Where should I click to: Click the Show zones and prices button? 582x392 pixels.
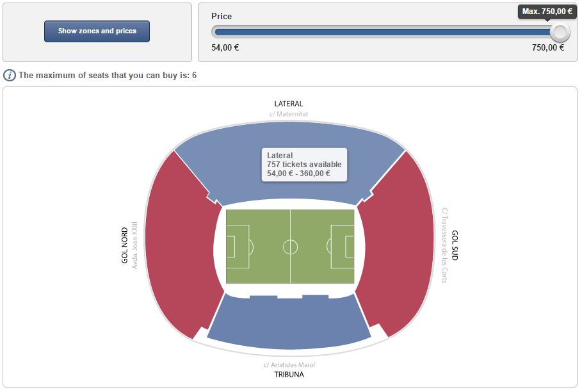coord(97,31)
